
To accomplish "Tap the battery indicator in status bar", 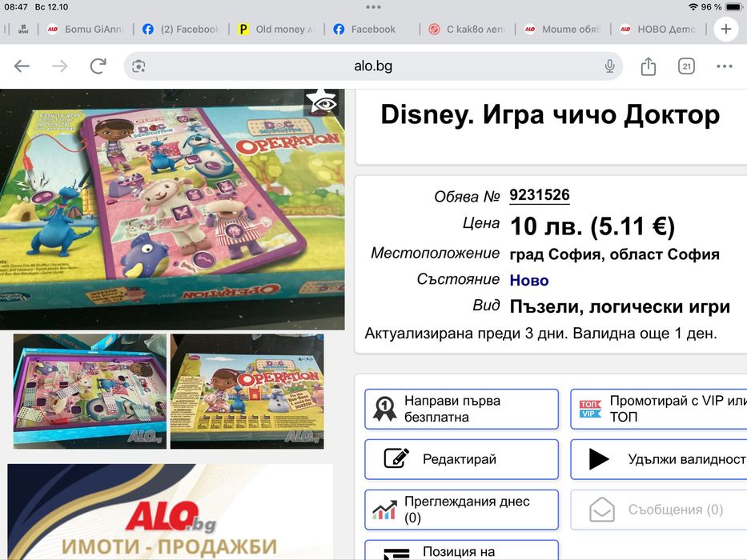I will [733, 7].
